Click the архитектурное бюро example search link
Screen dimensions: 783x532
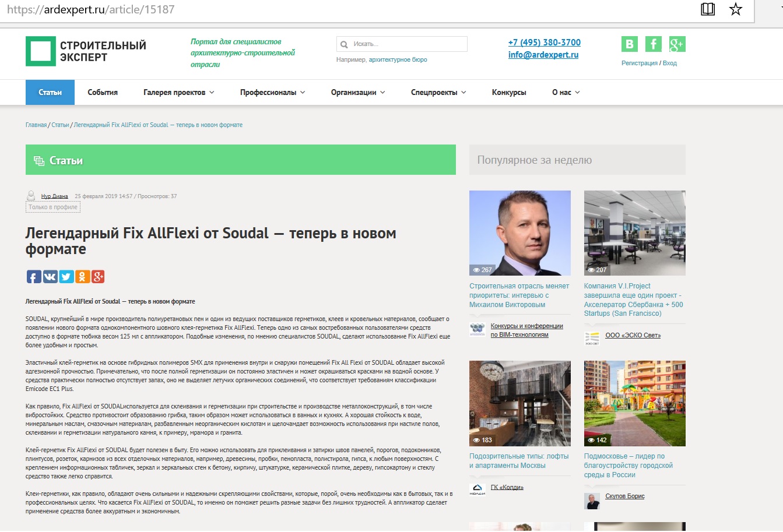[398, 59]
